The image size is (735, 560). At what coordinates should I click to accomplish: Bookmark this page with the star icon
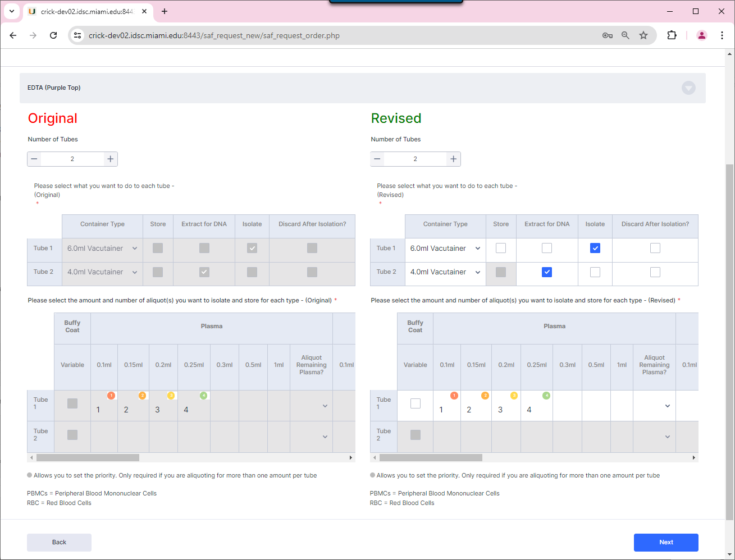tap(643, 35)
